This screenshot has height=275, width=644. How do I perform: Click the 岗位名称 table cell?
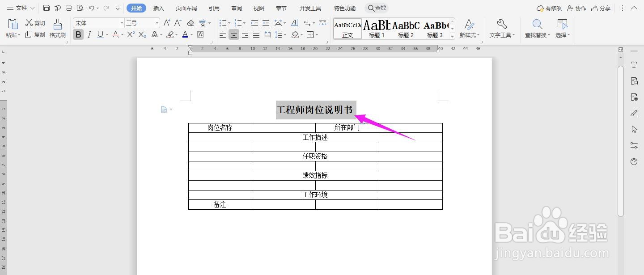220,128
